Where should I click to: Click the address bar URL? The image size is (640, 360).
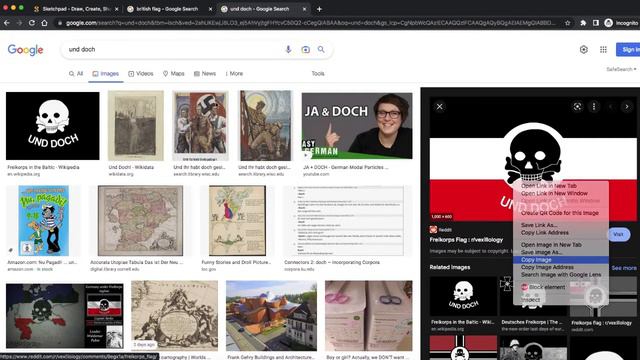pos(310,23)
